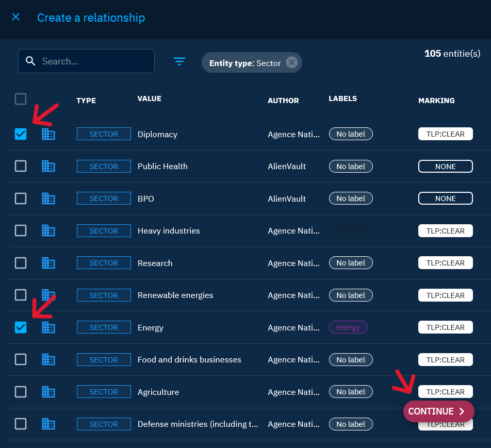The height and width of the screenshot is (448, 491).
Task: Click the purple energy label chip
Action: tap(348, 327)
